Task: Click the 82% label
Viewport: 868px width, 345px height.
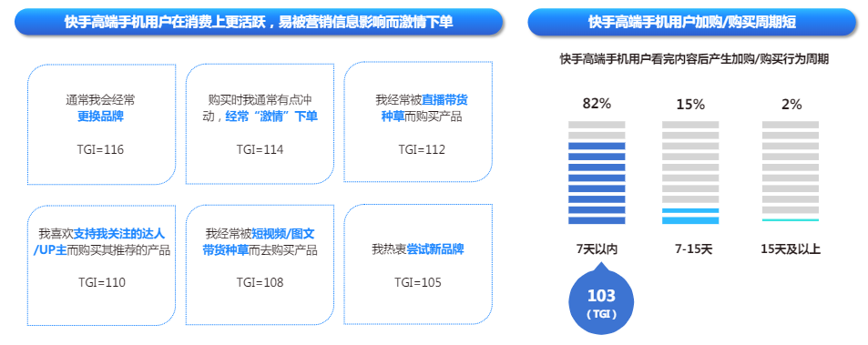Action: [x=597, y=104]
